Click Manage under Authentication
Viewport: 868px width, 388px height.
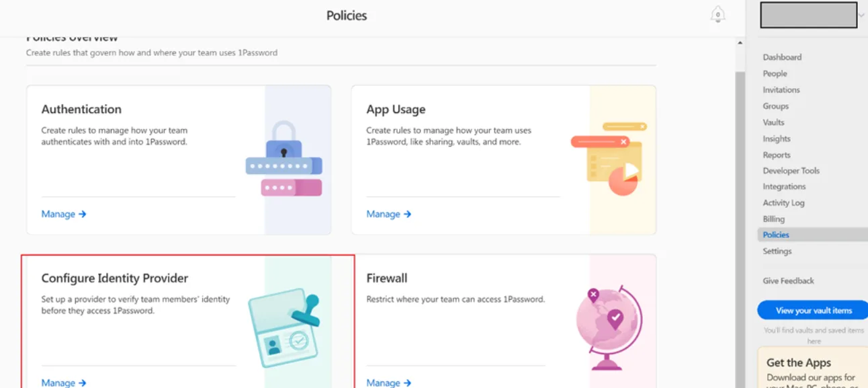coord(63,214)
